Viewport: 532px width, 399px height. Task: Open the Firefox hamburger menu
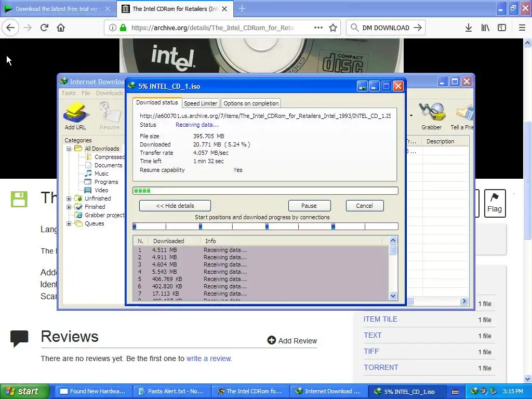pyautogui.click(x=522, y=28)
